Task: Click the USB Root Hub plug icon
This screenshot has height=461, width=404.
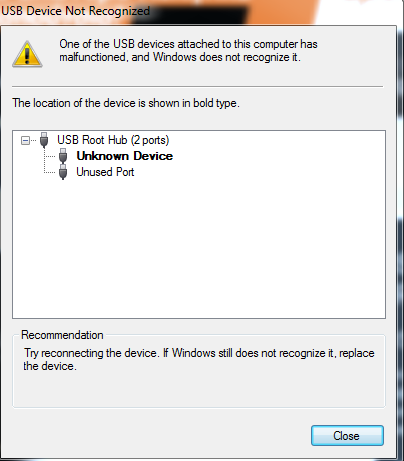Action: (x=44, y=140)
